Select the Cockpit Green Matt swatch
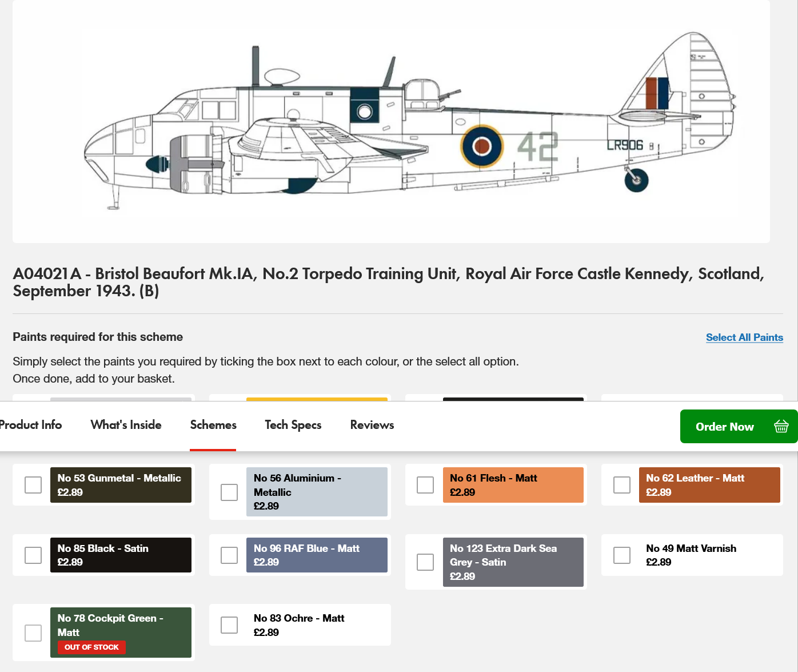The image size is (798, 672). point(121,633)
